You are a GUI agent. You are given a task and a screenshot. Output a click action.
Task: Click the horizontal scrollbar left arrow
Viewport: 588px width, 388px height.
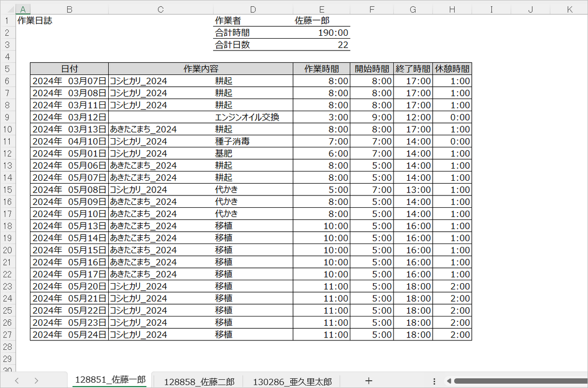tap(448, 381)
